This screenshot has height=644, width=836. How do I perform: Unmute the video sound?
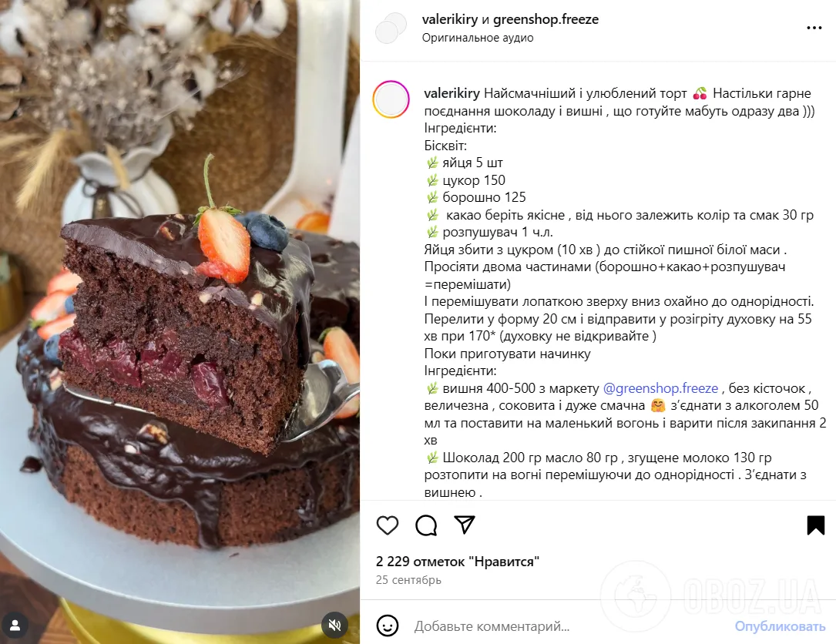[x=335, y=625]
